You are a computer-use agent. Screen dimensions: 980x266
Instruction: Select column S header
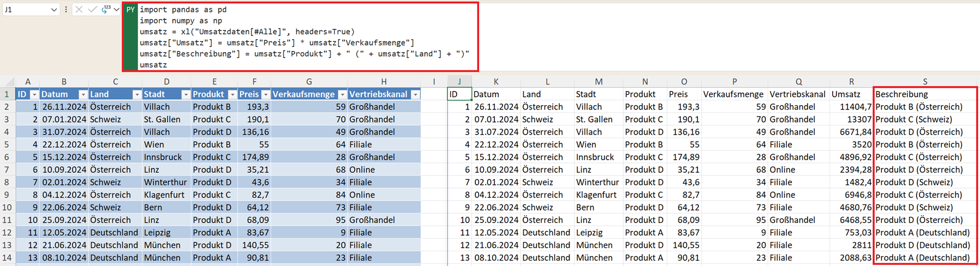[924, 82]
